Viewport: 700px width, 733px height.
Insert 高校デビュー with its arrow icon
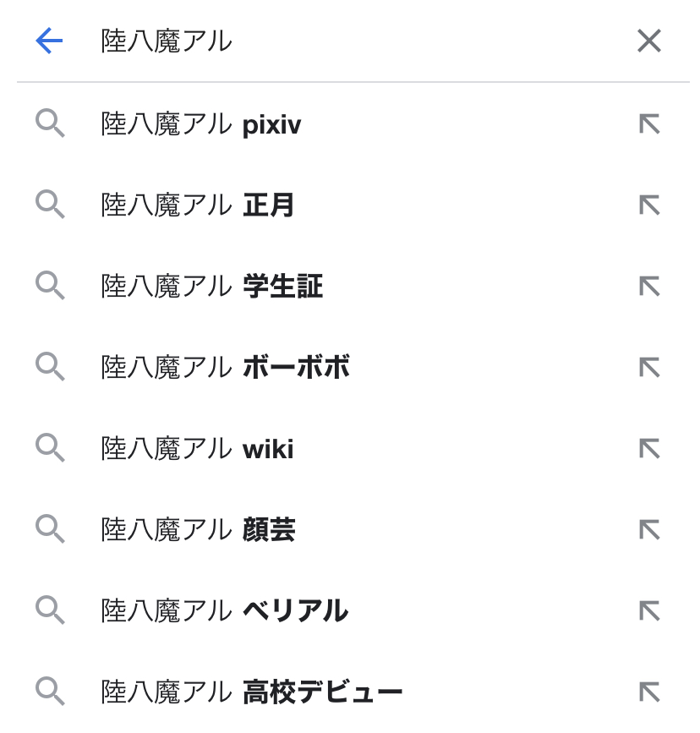point(648,692)
